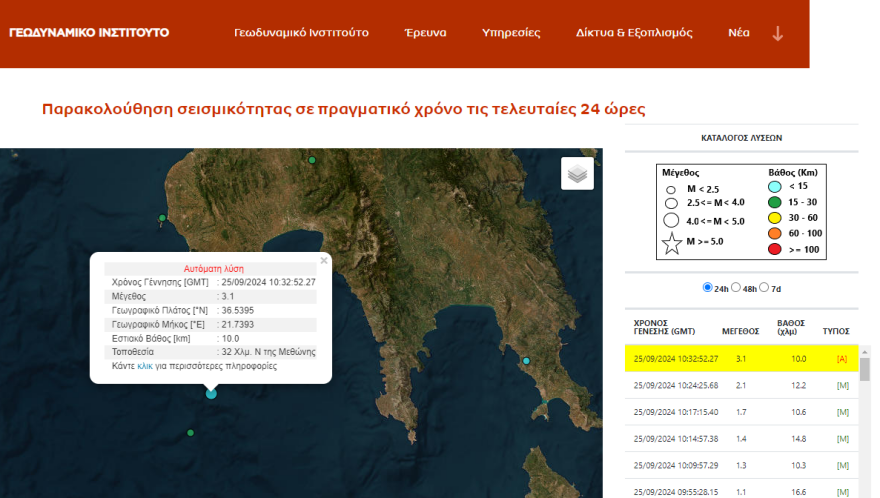Click green earthquake marker in sea south of popup
Viewport: 880px width, 498px height.
point(190,433)
